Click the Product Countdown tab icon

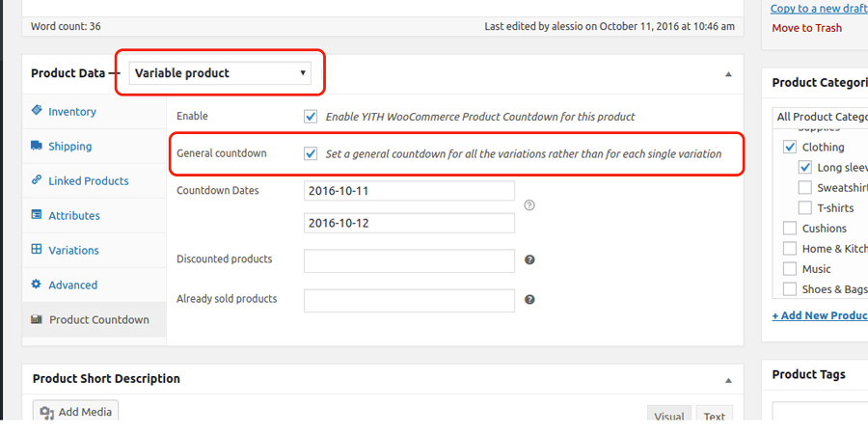(x=37, y=319)
